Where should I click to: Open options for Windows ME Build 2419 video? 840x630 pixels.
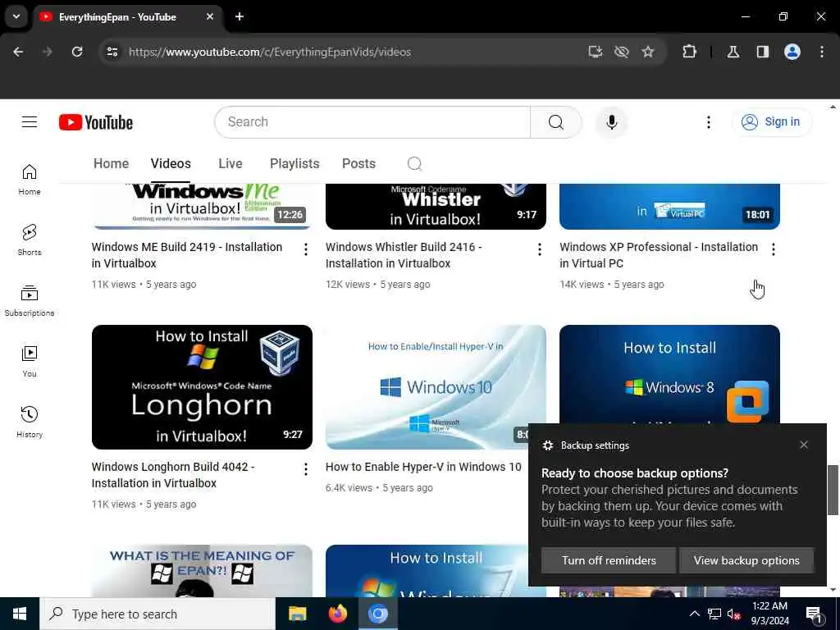click(x=305, y=249)
